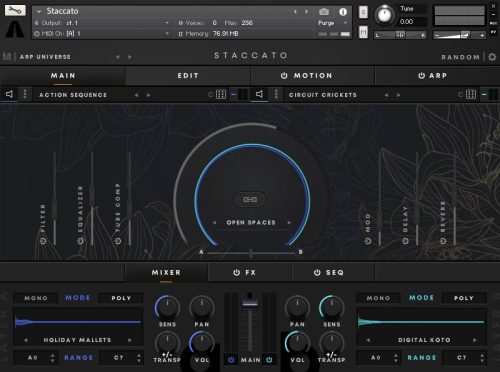This screenshot has height=372, width=500.
Task: Select next Holiday Mallets sound arrow
Action: (x=130, y=340)
